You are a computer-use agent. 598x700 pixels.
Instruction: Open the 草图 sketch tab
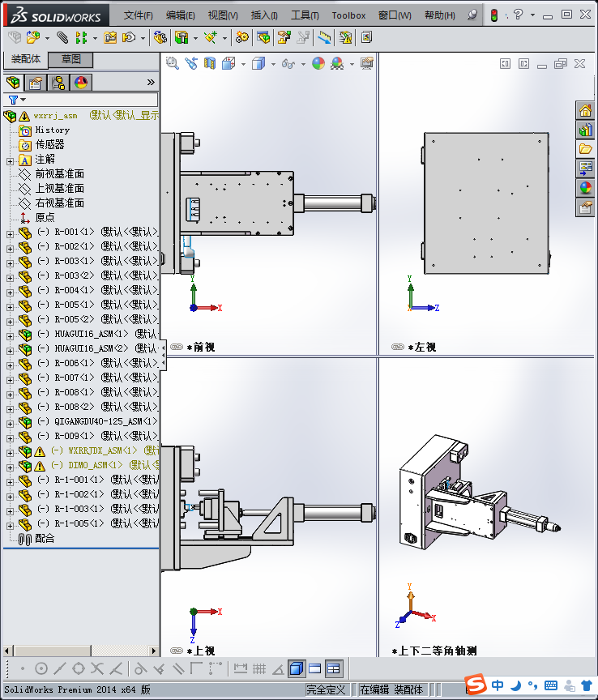[70, 59]
